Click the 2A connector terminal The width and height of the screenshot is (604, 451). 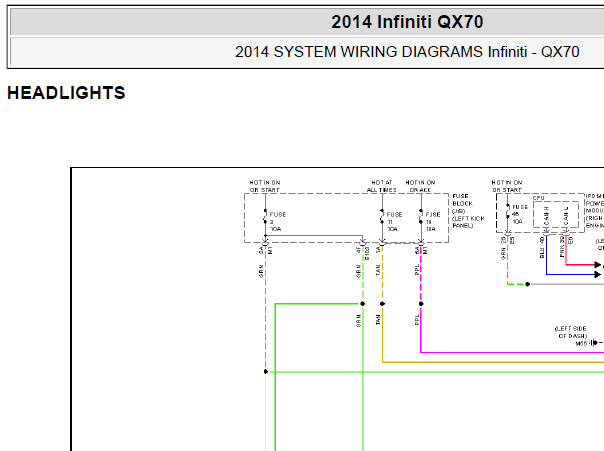tap(265, 242)
